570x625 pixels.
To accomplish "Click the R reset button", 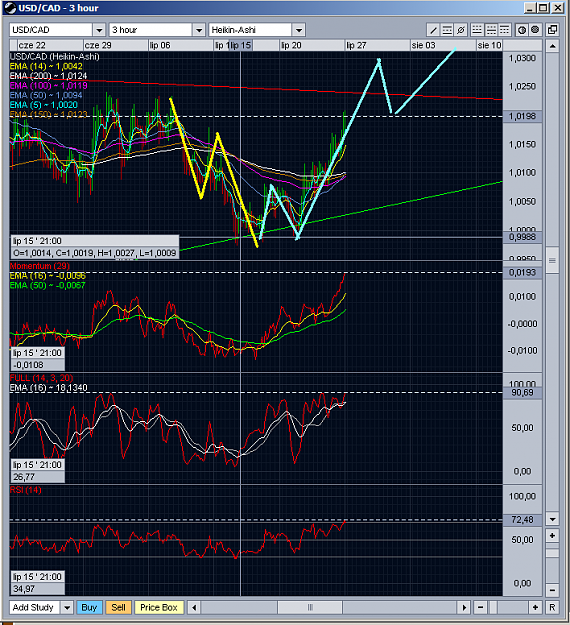I will pyautogui.click(x=552, y=607).
